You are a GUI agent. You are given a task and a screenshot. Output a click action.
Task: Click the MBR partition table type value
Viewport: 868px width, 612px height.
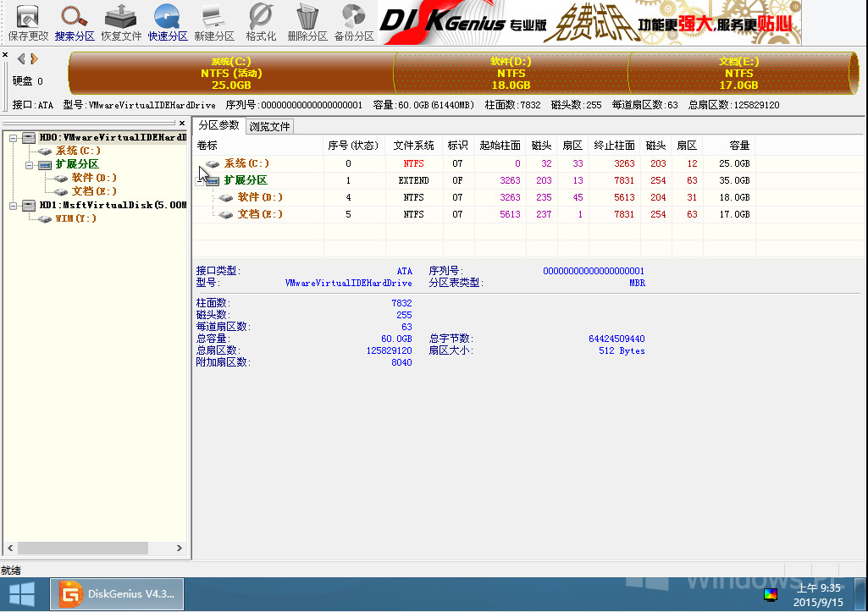tap(637, 283)
